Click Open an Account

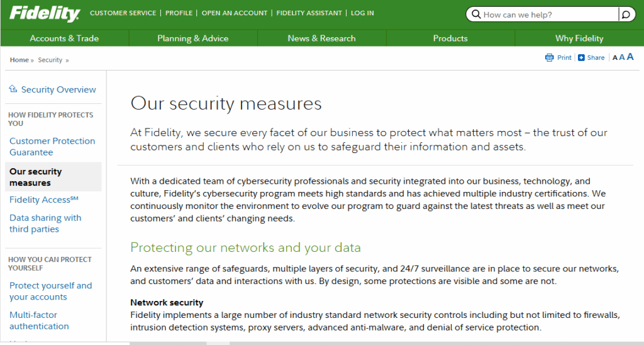[x=235, y=13]
